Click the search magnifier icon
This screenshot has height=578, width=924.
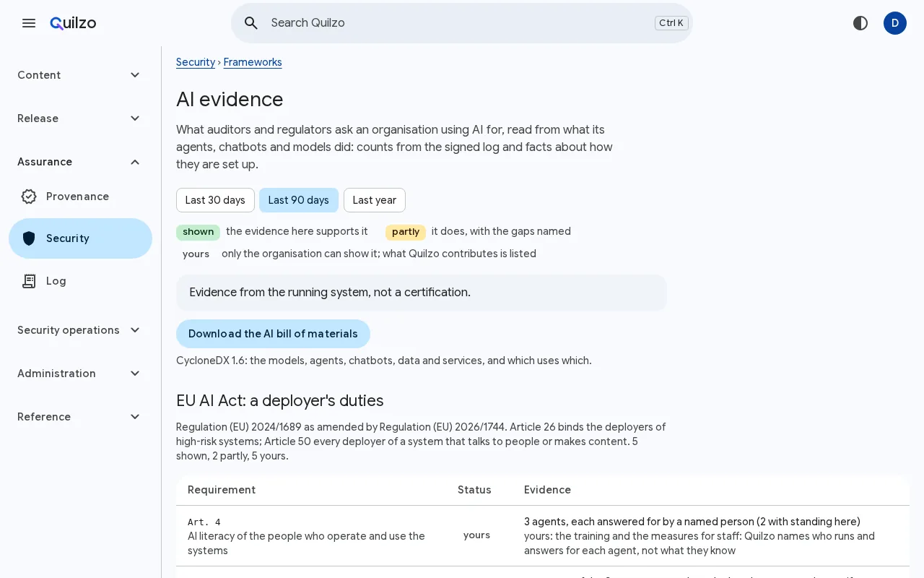(x=251, y=23)
